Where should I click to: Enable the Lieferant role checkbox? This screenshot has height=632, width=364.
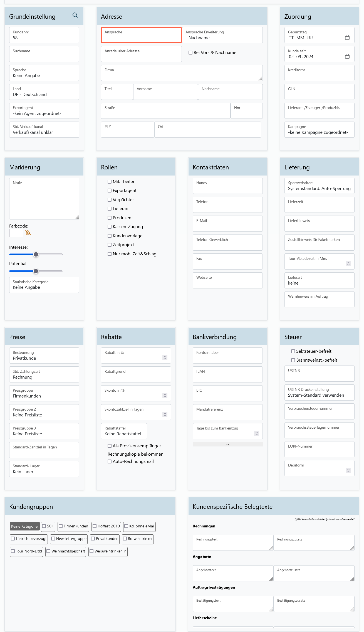pyautogui.click(x=110, y=209)
